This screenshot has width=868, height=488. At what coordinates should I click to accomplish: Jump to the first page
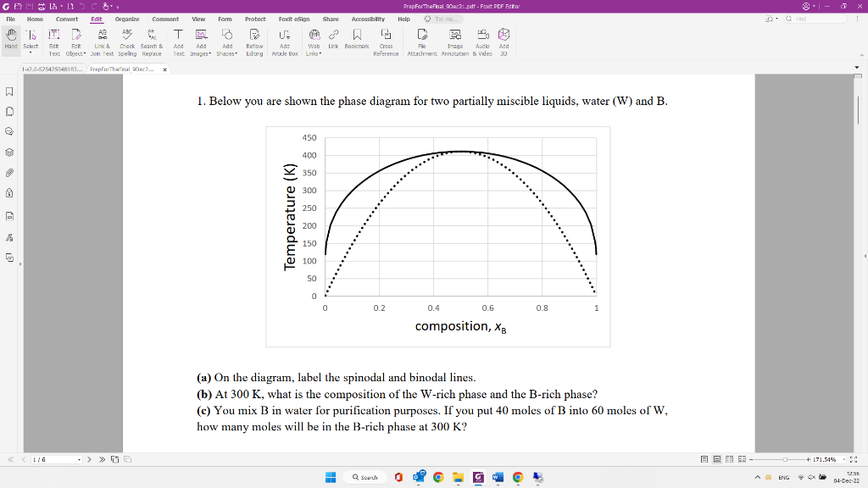pos(10,460)
